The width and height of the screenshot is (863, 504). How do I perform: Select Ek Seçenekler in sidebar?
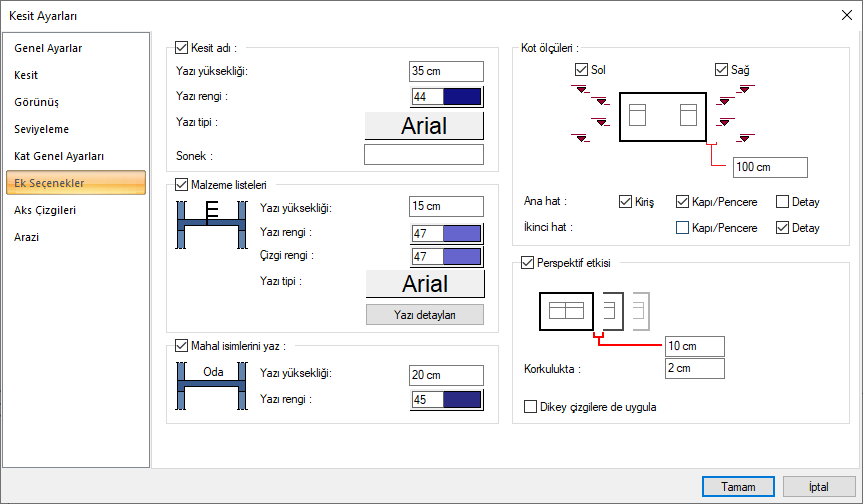click(x=76, y=183)
